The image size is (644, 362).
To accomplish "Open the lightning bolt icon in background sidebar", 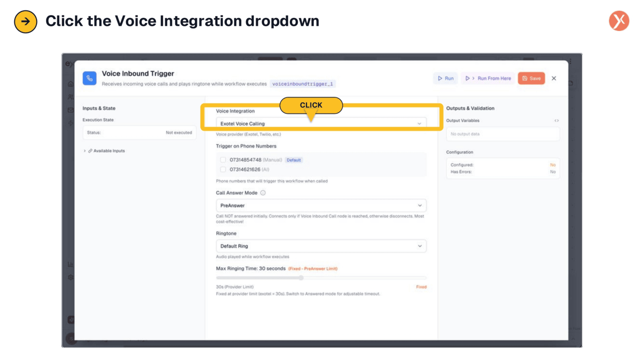I will 70,123.
